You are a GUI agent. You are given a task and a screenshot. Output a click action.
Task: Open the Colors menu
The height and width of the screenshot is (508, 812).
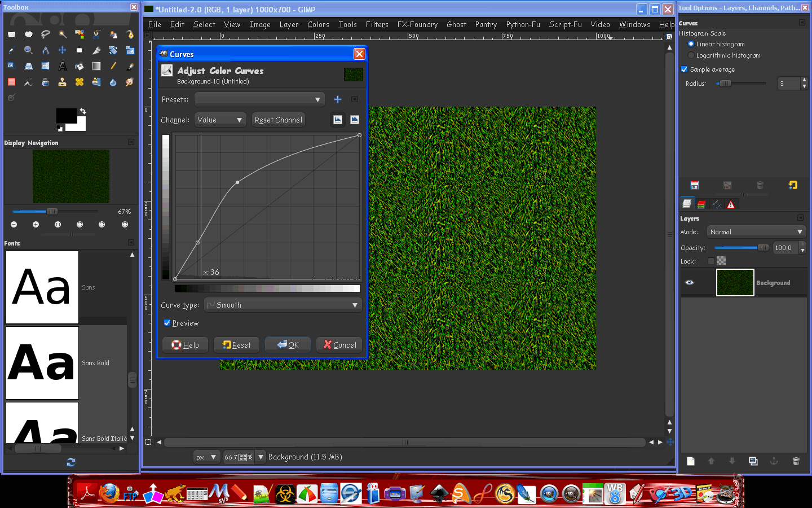click(x=318, y=24)
